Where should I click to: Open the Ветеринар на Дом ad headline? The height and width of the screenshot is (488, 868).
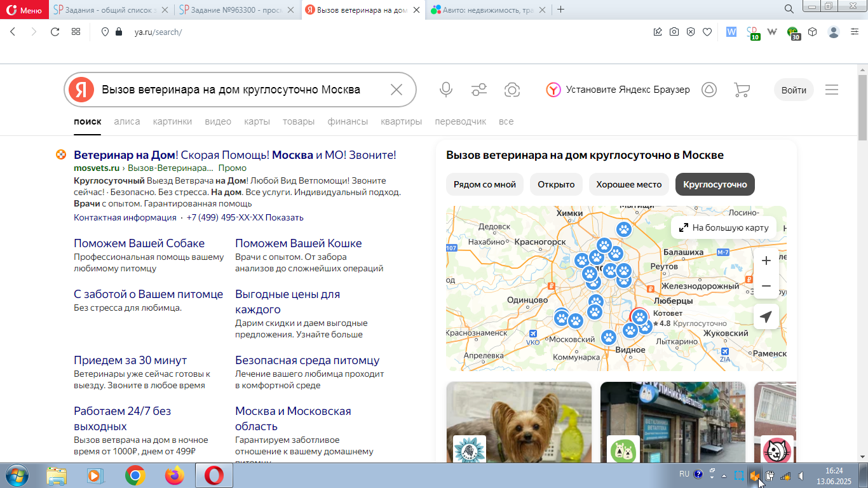pyautogui.click(x=235, y=155)
